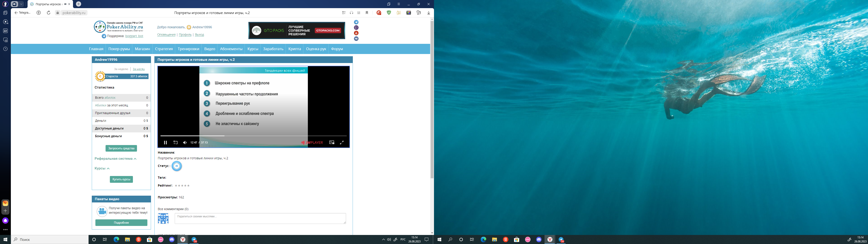Click the PokerAbility.ru logo
Viewport: 868px width, 244px height.
(x=119, y=27)
